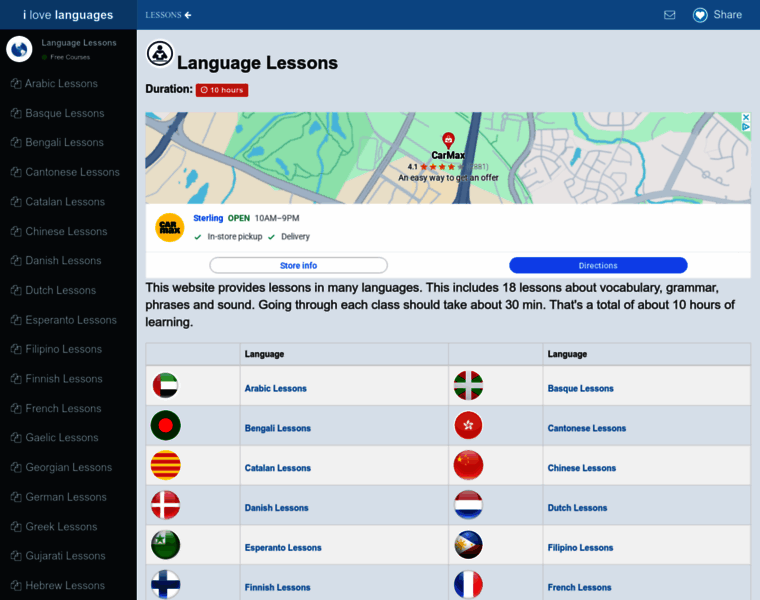Click the Catalan flag icon
The height and width of the screenshot is (600, 760).
pyautogui.click(x=166, y=465)
